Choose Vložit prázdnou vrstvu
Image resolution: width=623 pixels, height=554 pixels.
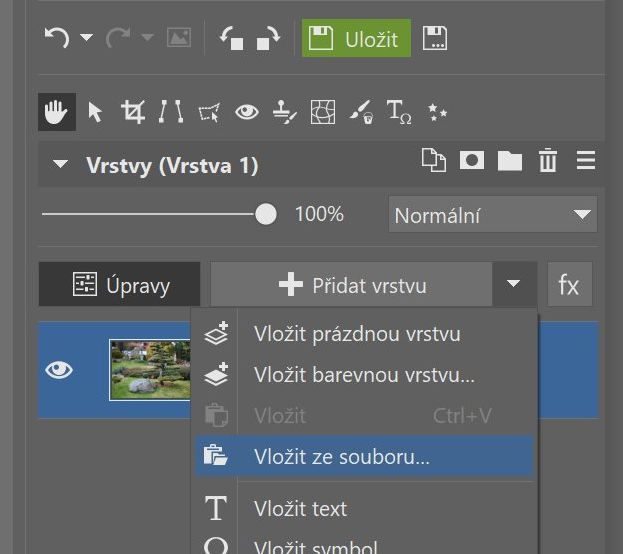[x=364, y=334]
